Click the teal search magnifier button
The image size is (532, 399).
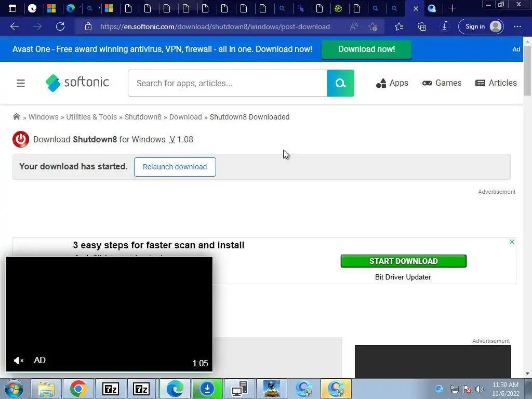(341, 83)
